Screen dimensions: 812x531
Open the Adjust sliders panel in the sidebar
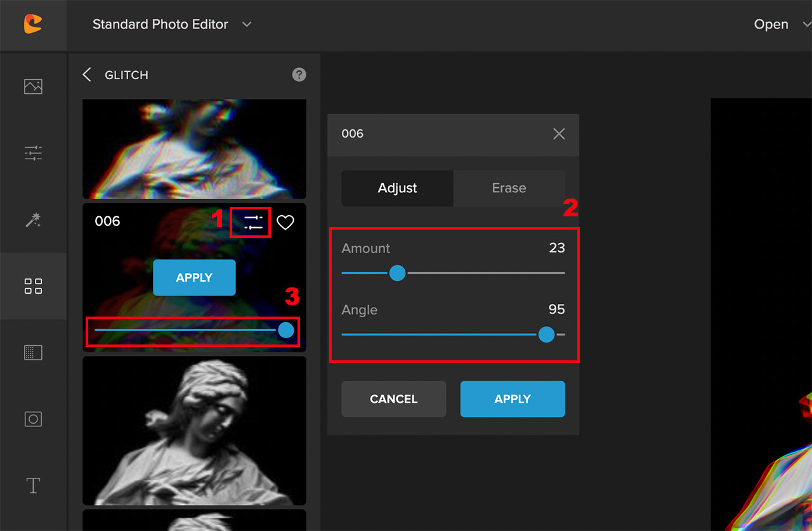34,152
